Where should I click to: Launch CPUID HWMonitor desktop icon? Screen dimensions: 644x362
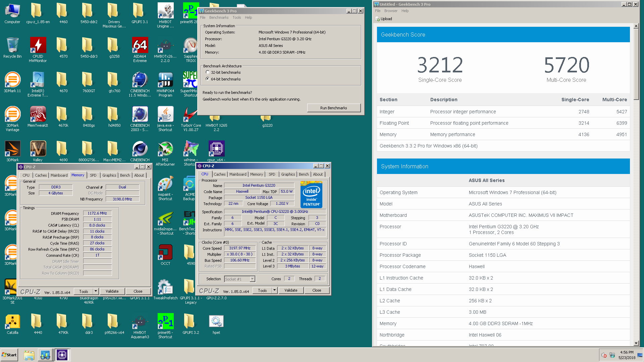click(38, 49)
